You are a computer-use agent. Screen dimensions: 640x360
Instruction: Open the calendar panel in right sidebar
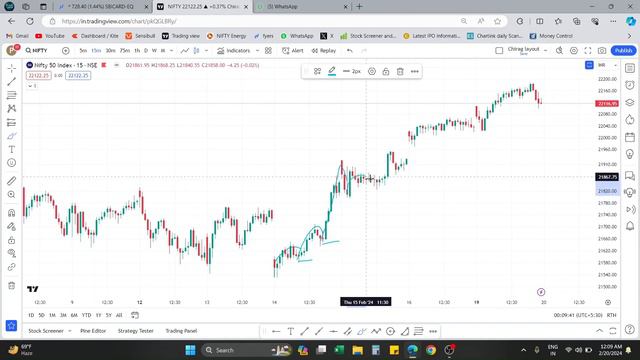(x=630, y=137)
